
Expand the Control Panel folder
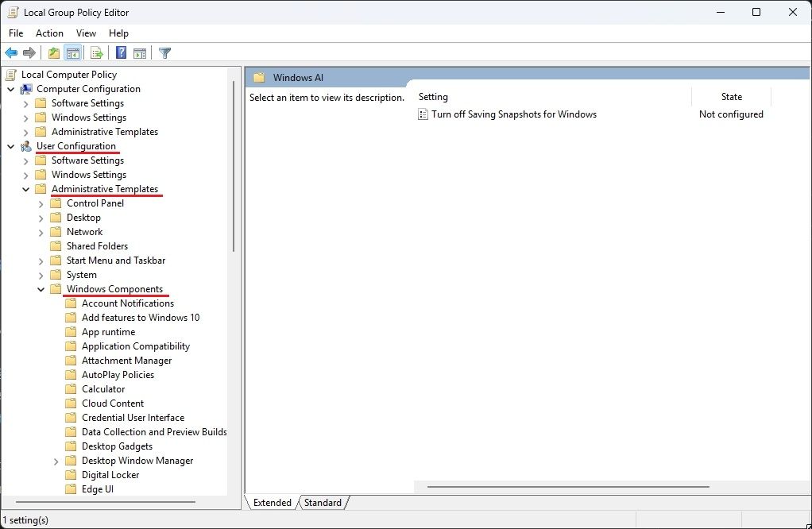pos(41,203)
